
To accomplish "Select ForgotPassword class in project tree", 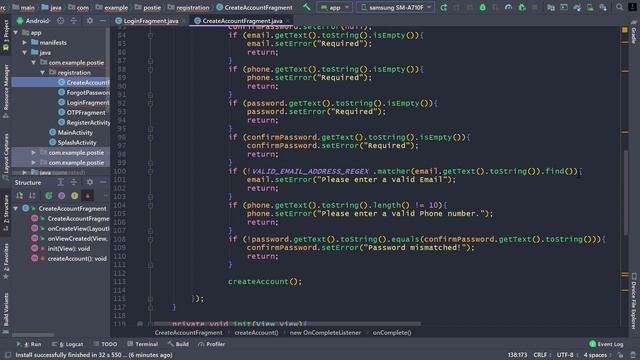I will tap(84, 93).
